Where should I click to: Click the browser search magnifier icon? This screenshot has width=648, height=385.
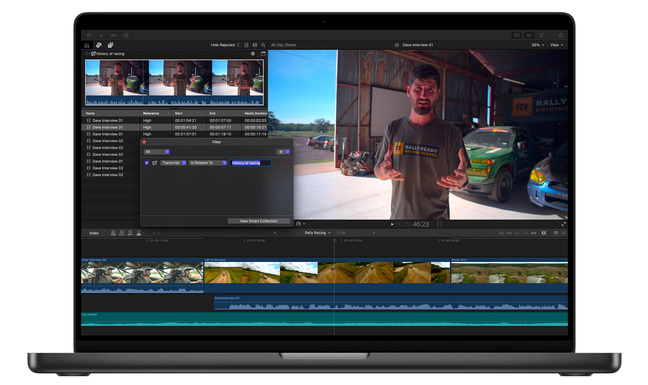(263, 45)
